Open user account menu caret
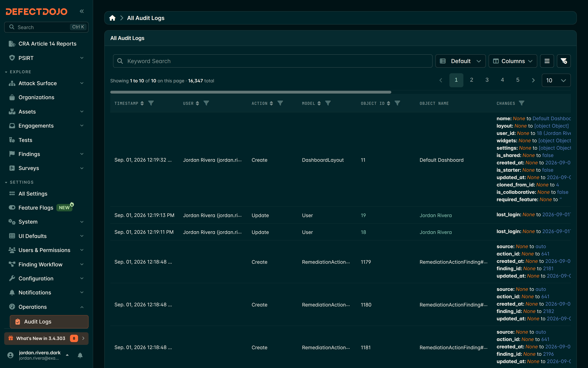588x368 pixels. (x=67, y=355)
